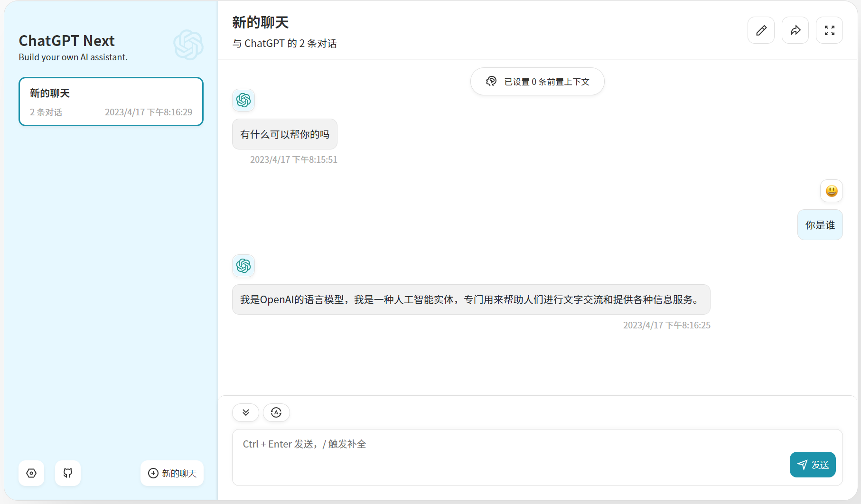
Task: Click Build your own AI assistant text
Action: [73, 57]
